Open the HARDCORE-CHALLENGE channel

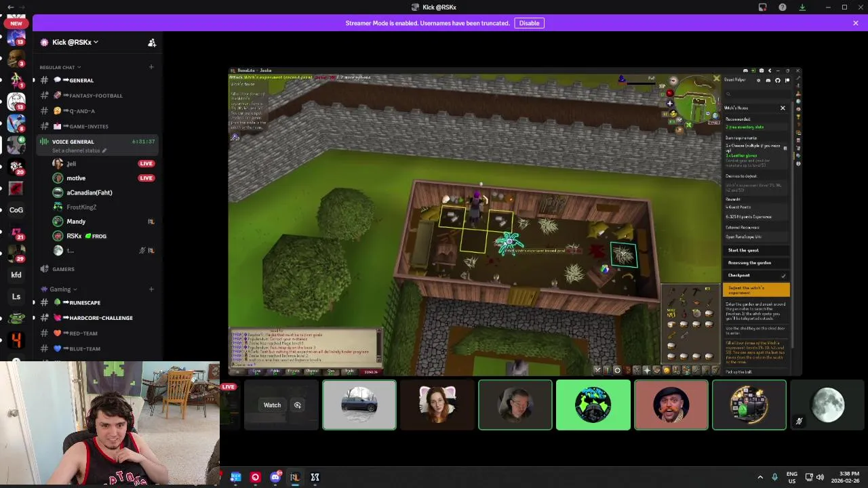pos(98,318)
